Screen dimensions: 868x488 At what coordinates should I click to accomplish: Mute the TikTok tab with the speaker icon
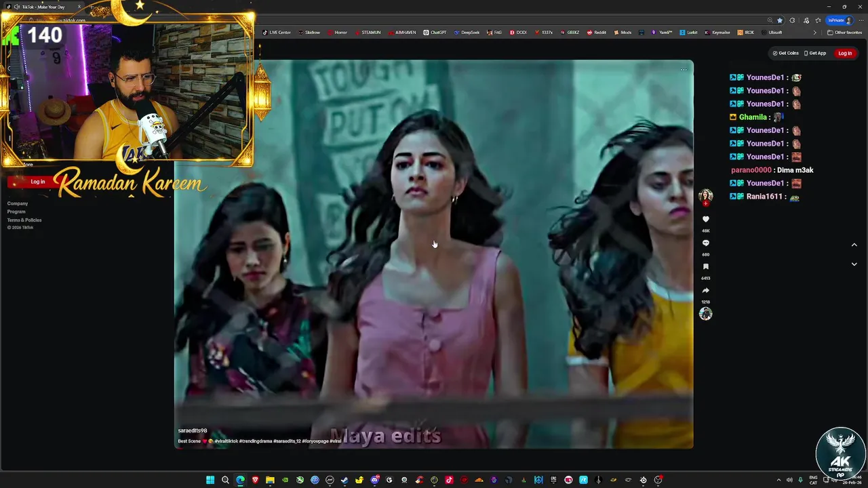(x=16, y=7)
